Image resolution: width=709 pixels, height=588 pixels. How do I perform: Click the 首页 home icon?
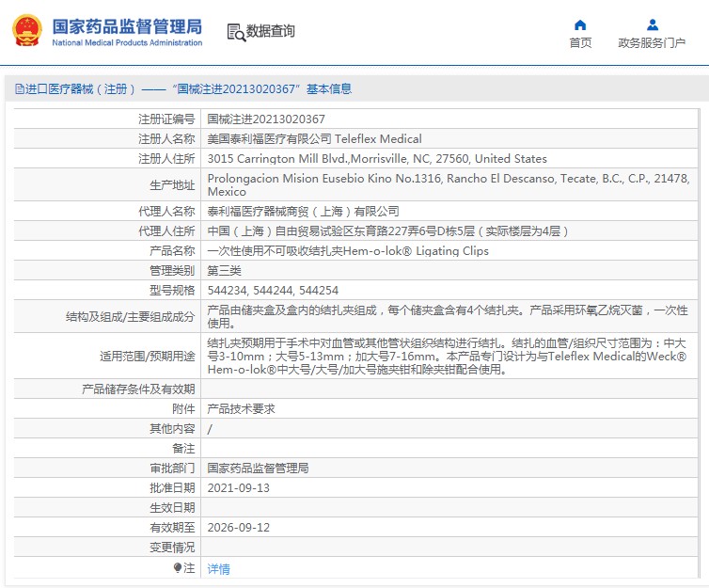click(x=580, y=24)
